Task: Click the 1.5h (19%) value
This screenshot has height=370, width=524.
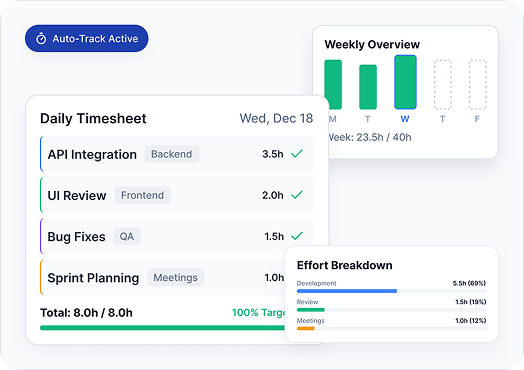Action: (471, 302)
